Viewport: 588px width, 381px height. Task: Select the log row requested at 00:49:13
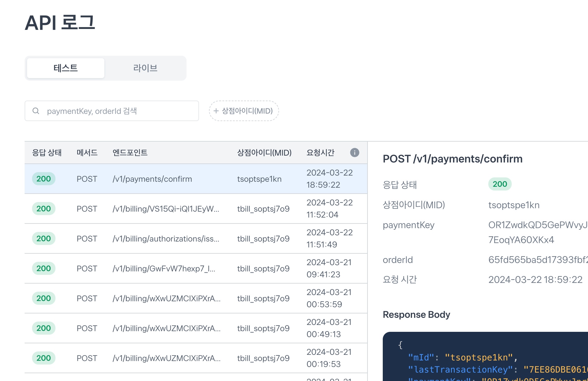pos(196,328)
